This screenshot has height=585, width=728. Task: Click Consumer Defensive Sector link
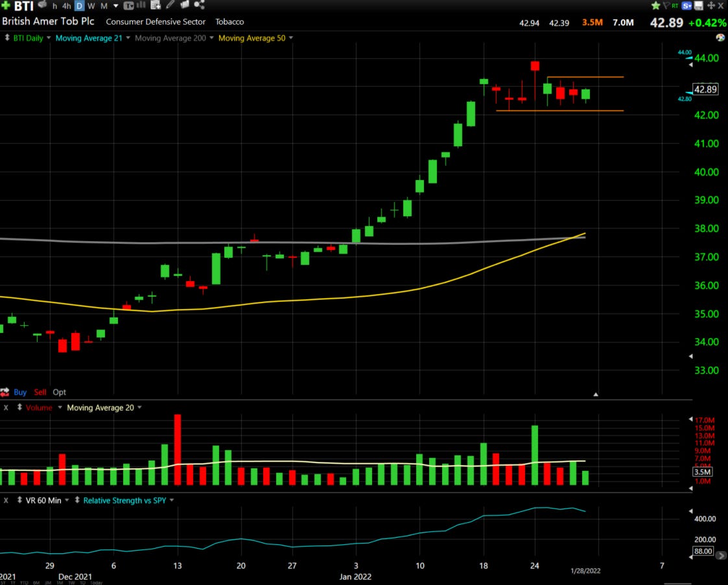click(x=156, y=22)
